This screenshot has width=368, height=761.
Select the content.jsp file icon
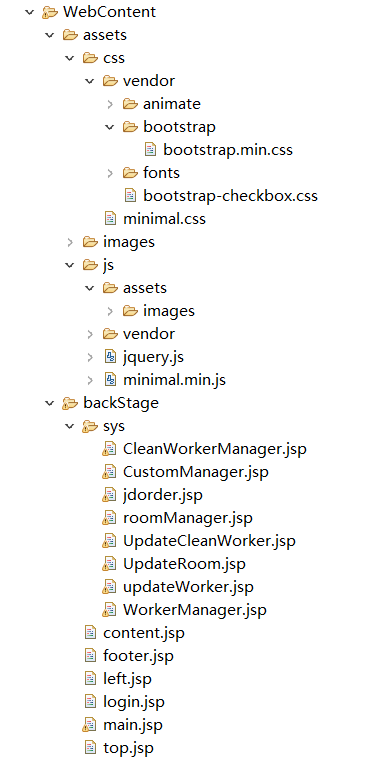pos(91,633)
